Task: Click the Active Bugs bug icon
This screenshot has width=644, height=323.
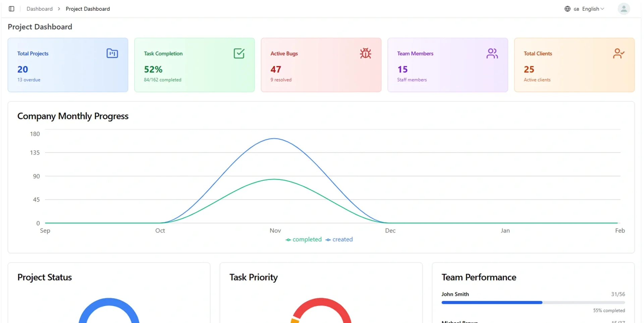Action: click(x=365, y=53)
